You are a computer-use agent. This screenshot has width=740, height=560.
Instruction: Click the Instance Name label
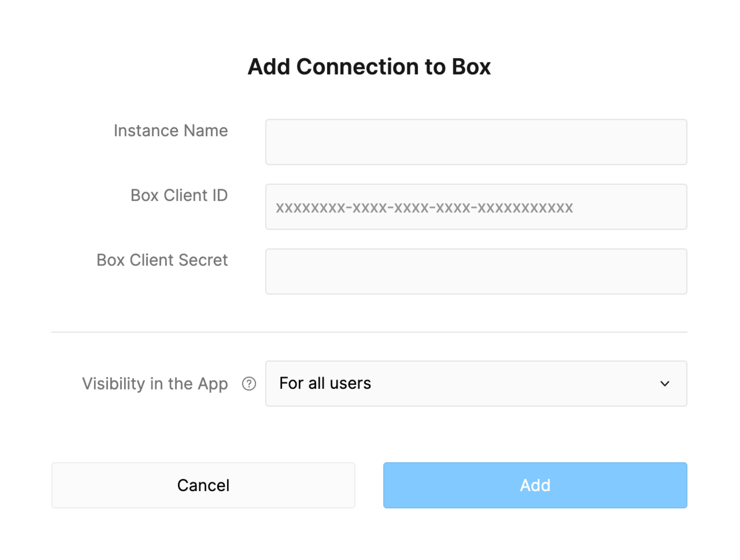coord(171,130)
